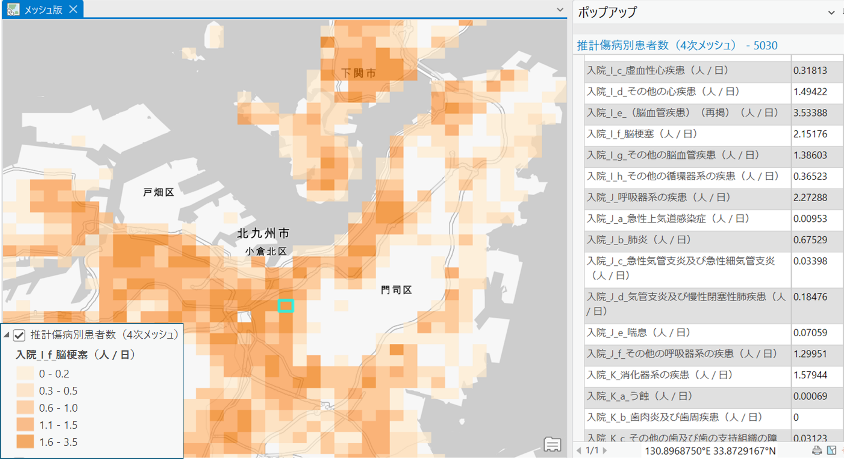The image size is (844, 459).
Task: Toggle the 推計傷病別患者数 layer checkbox in legend
Action: (19, 334)
